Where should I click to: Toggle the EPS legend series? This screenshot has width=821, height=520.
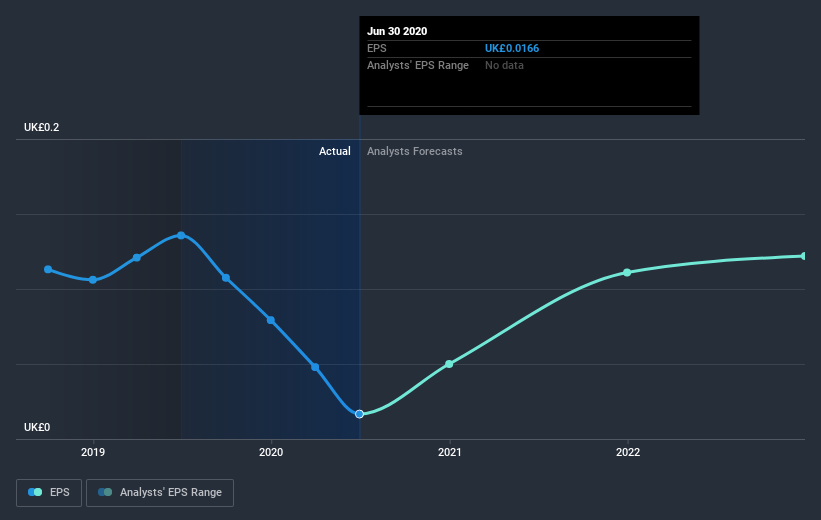(x=49, y=492)
